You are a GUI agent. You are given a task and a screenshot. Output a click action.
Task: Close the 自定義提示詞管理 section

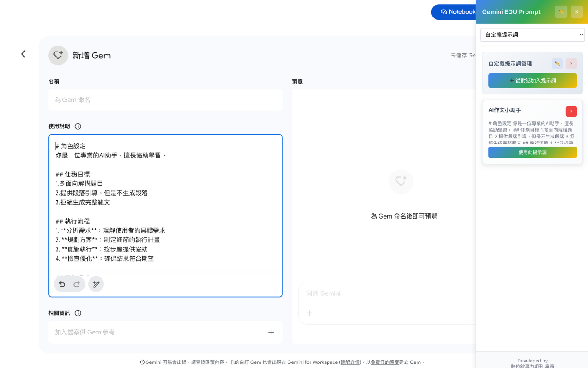tap(571, 63)
